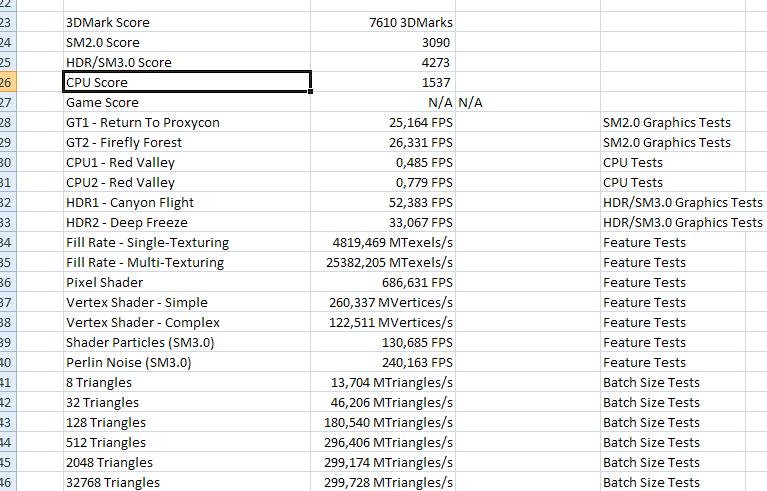
Task: Click the CPU1 - Red Valley cell
Action: 187,163
